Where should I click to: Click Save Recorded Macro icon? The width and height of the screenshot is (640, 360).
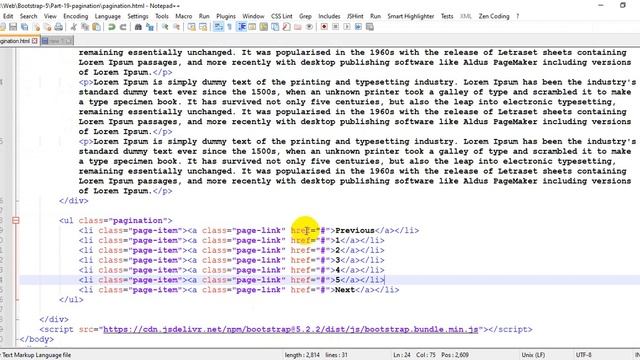click(x=369, y=27)
